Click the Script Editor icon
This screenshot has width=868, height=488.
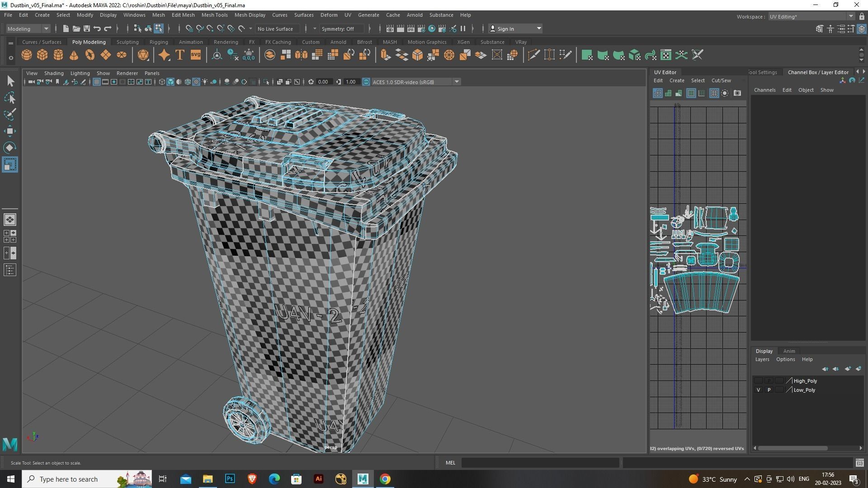[859, 463]
